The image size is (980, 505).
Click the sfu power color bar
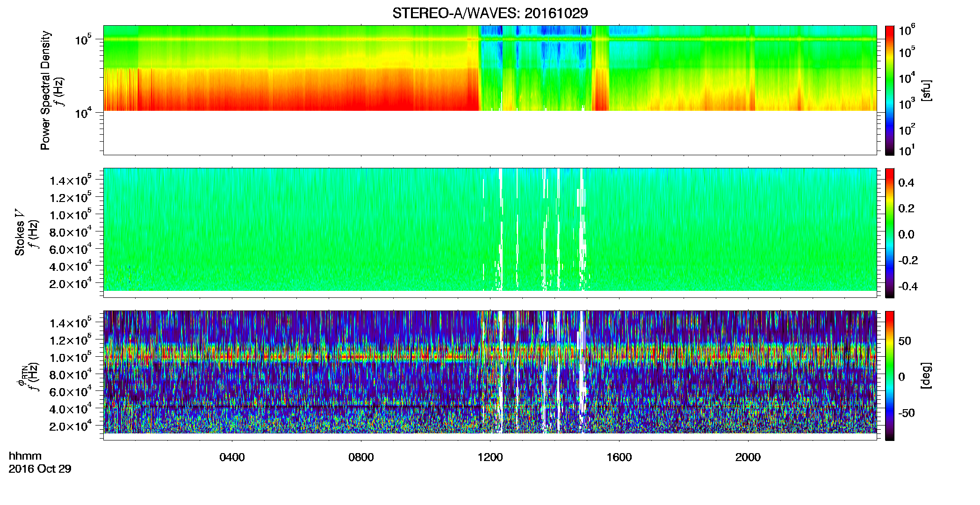[890, 90]
